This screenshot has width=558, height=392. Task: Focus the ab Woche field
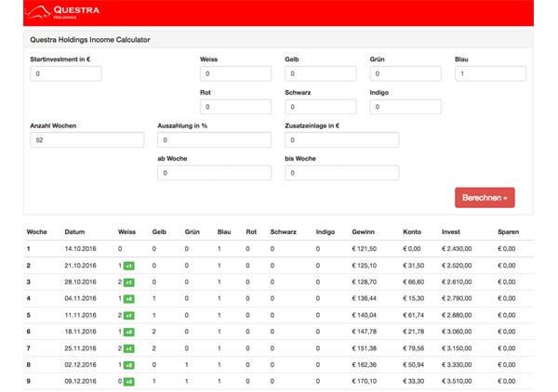click(x=214, y=173)
